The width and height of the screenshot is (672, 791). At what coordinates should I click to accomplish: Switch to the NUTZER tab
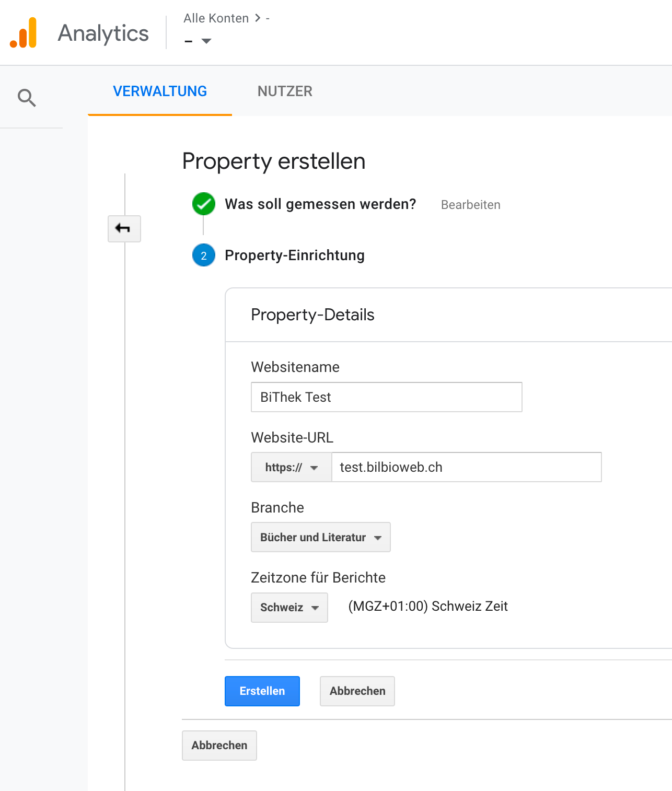click(285, 91)
